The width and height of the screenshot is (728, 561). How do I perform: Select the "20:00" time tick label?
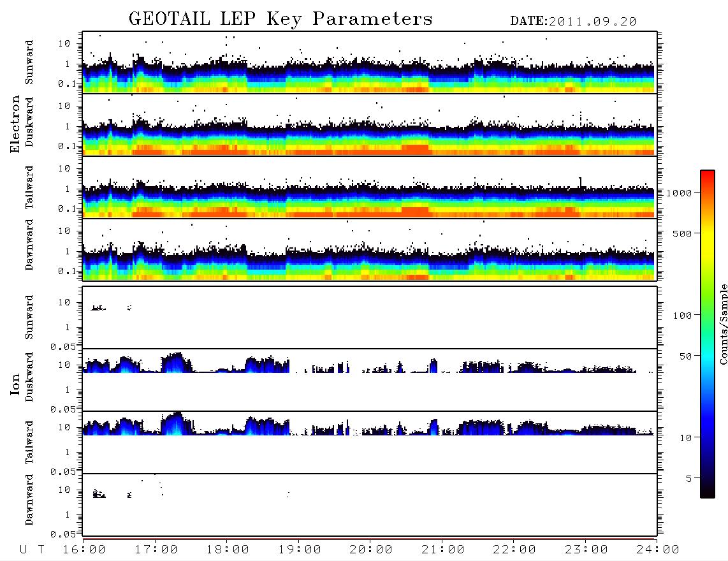(371, 550)
